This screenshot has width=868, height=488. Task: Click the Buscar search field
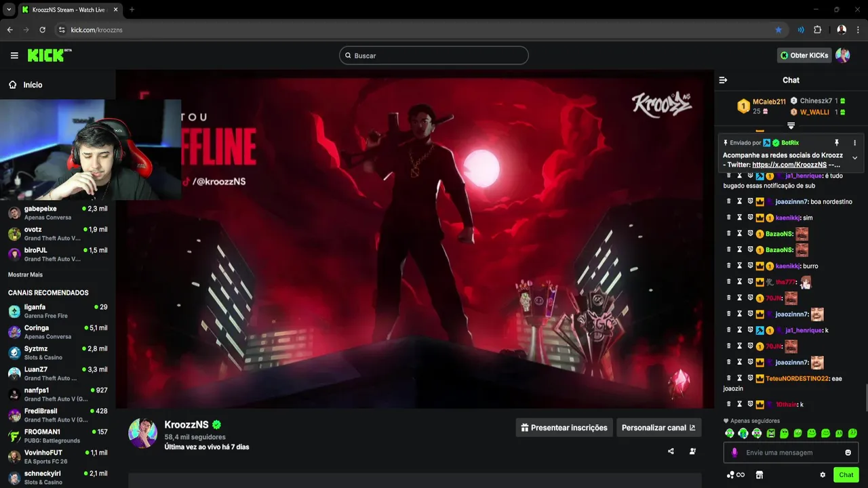click(434, 56)
